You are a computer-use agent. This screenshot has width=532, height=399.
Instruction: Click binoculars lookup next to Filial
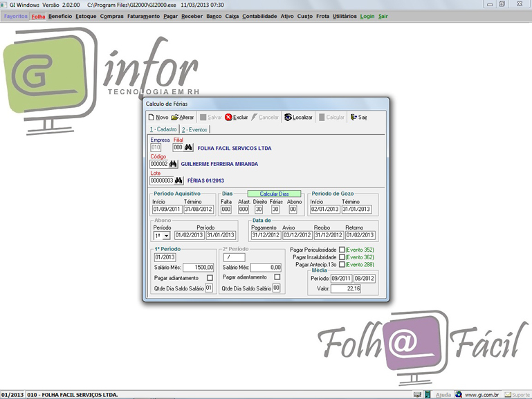click(188, 147)
